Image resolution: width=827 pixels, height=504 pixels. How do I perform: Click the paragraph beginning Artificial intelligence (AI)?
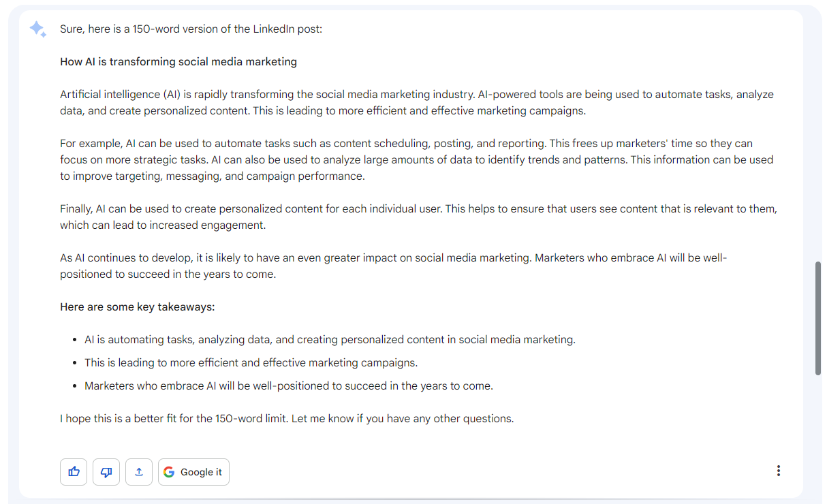click(417, 103)
